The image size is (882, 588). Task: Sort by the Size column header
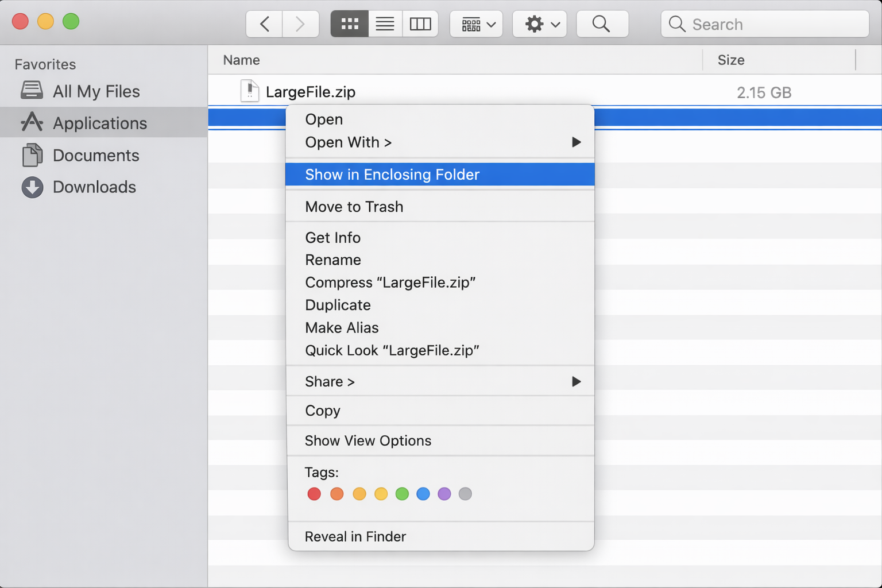tap(731, 60)
